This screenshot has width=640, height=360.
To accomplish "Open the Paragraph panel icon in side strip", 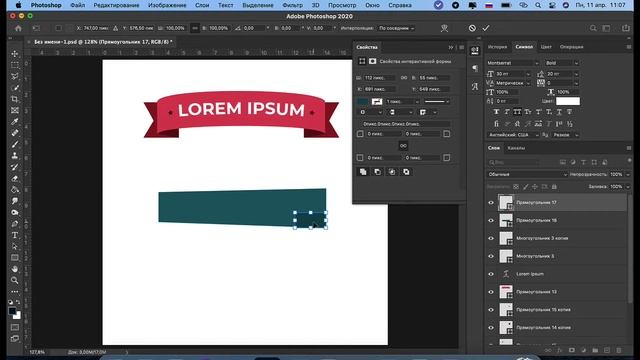I will pos(475,68).
